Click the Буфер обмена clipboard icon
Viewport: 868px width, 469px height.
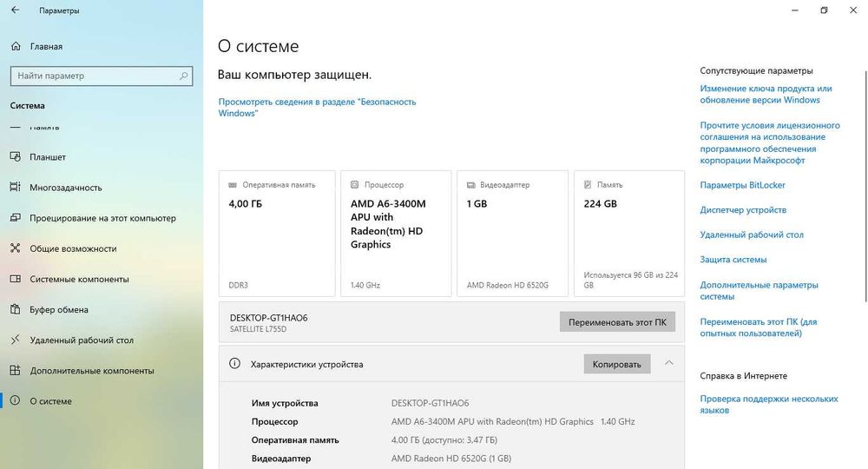coord(15,309)
